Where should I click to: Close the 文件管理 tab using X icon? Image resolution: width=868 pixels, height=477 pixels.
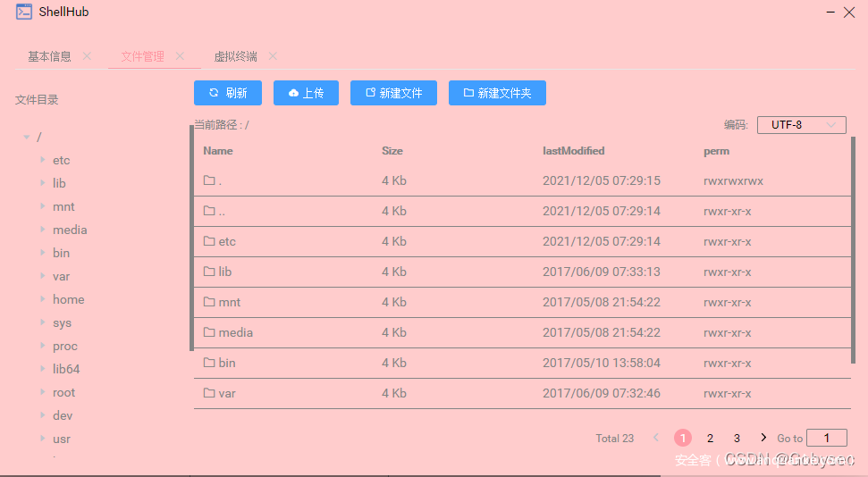pyautogui.click(x=180, y=56)
